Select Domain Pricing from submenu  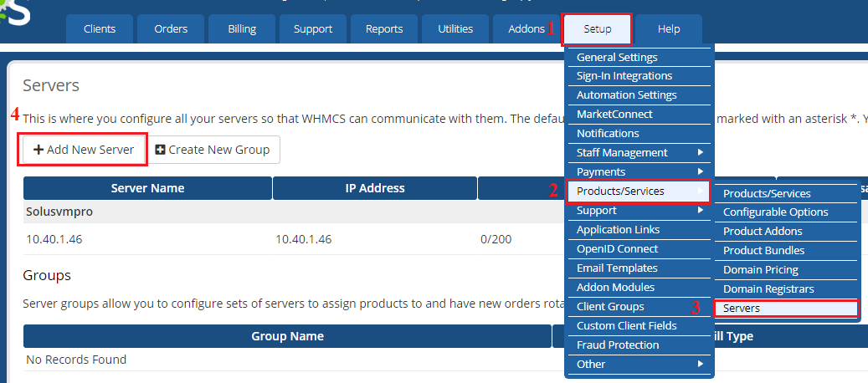pyautogui.click(x=760, y=269)
